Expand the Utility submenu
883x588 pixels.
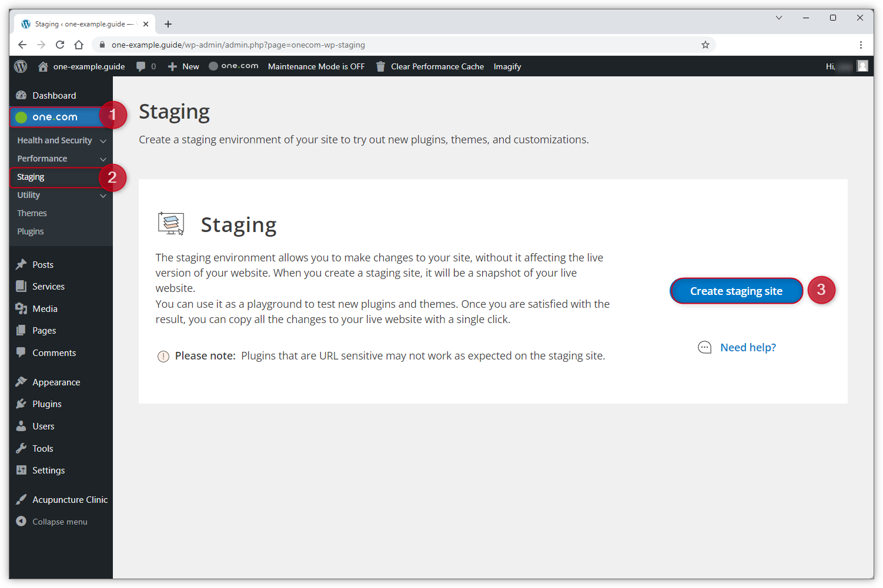point(103,195)
